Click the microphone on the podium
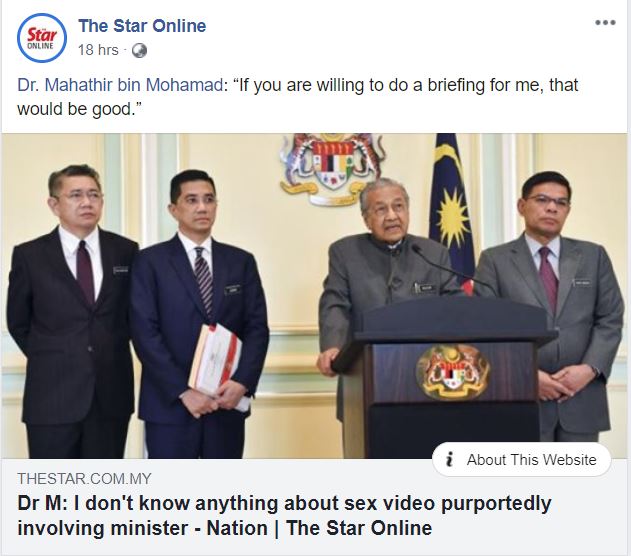Image resolution: width=631 pixels, height=556 pixels. point(451,268)
